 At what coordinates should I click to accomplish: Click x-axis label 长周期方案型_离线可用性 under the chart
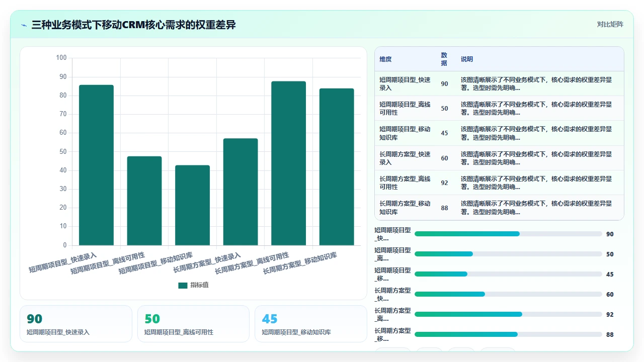point(252,263)
